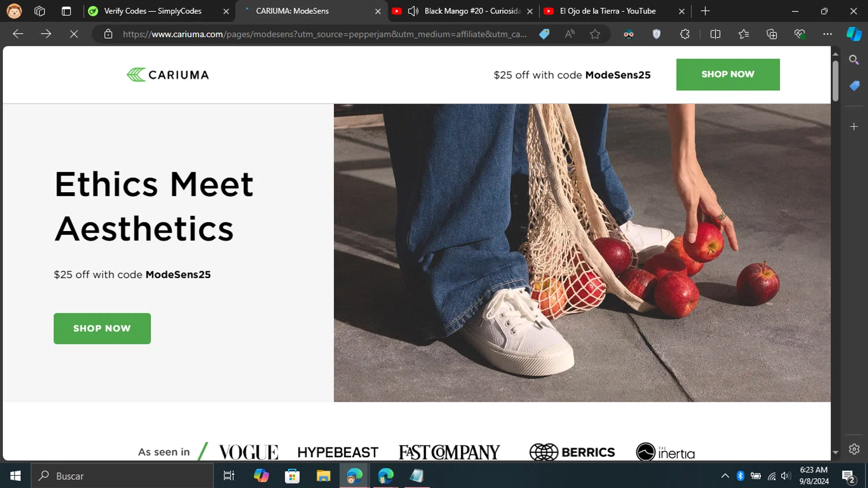The height and width of the screenshot is (488, 868).
Task: Open the goggles extension icon in toolbar
Action: 628,34
